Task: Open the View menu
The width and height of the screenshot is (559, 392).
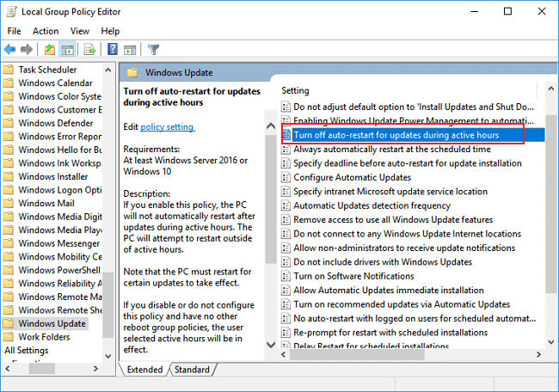Action: (79, 31)
